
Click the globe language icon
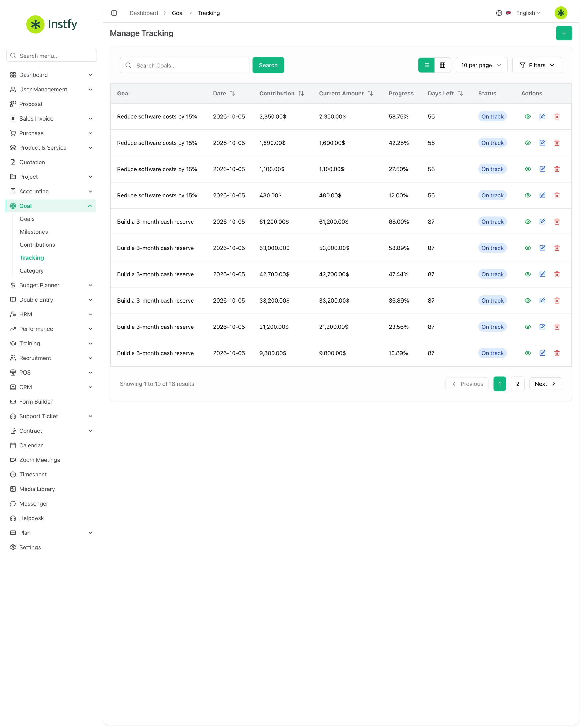click(x=499, y=13)
